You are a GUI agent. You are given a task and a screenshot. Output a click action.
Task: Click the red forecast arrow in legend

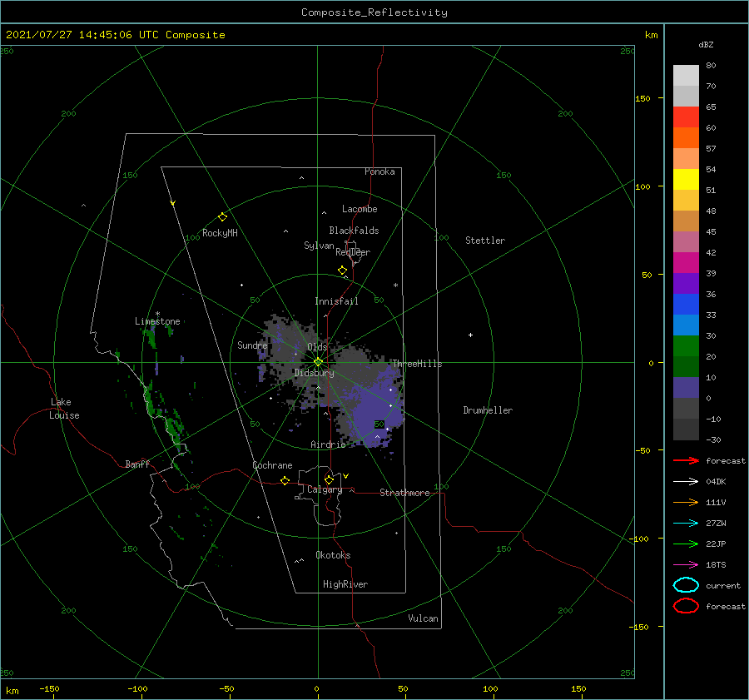pyautogui.click(x=686, y=460)
